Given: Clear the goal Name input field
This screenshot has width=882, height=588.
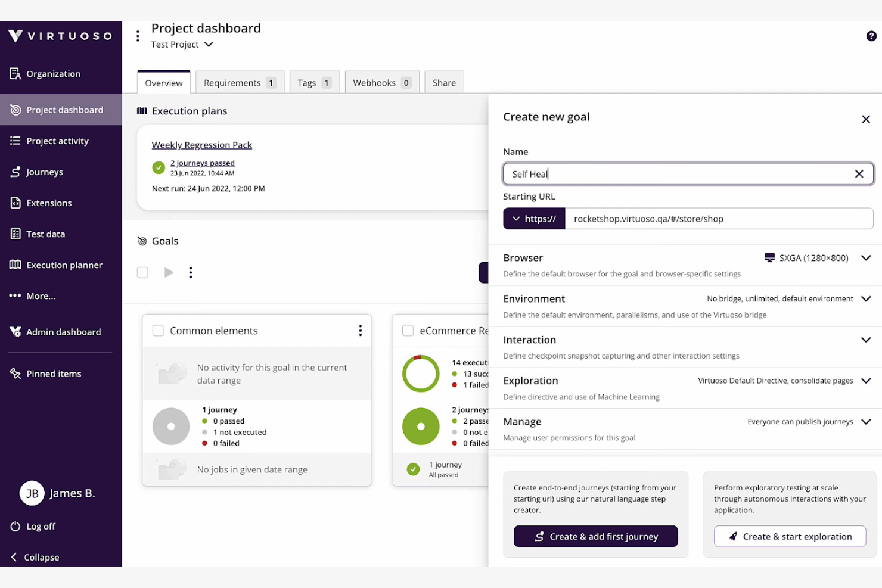Looking at the screenshot, I should pyautogui.click(x=859, y=173).
